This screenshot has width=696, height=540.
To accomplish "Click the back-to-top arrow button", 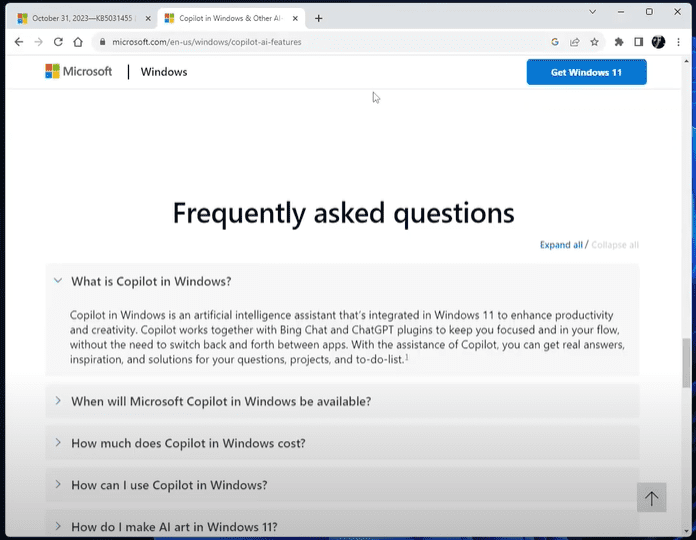I will tap(652, 498).
